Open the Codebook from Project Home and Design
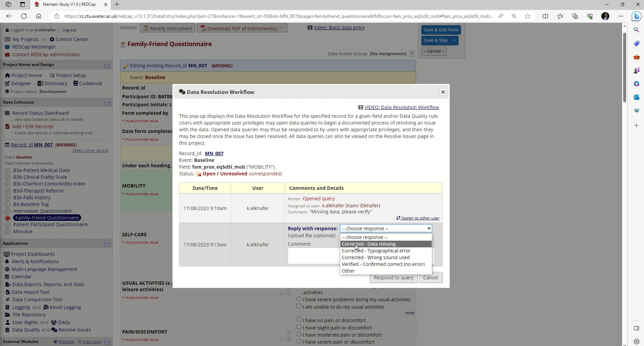The width and height of the screenshot is (644, 346). (90, 83)
